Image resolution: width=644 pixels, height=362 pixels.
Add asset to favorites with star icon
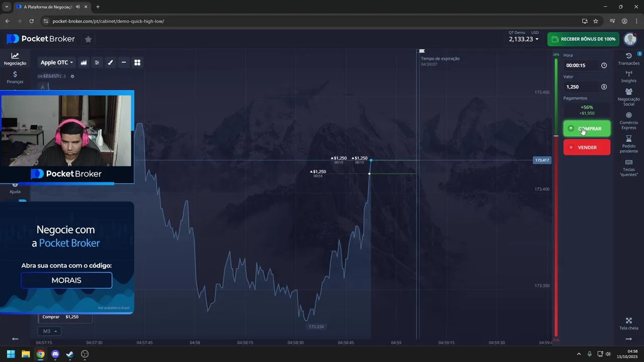[x=88, y=39]
